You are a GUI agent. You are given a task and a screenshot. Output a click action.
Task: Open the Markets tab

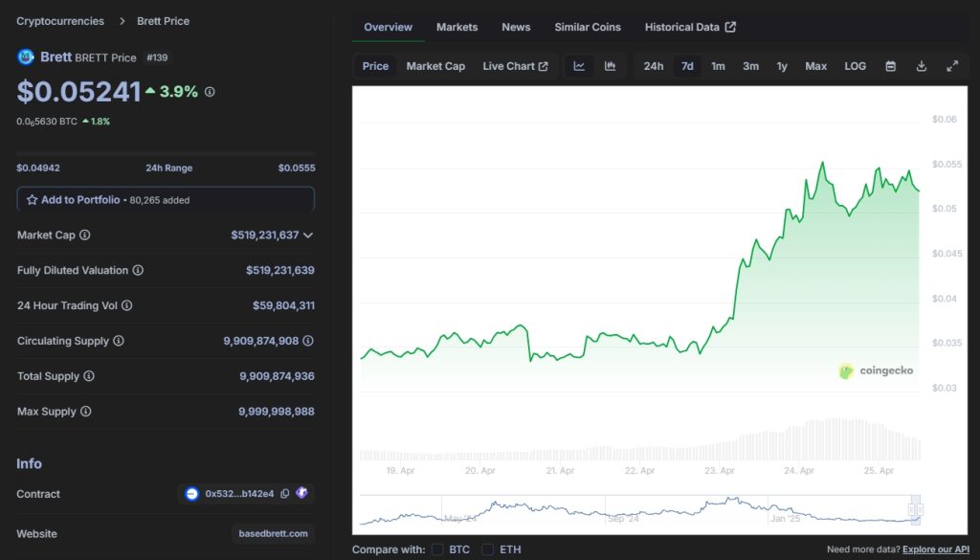(457, 28)
